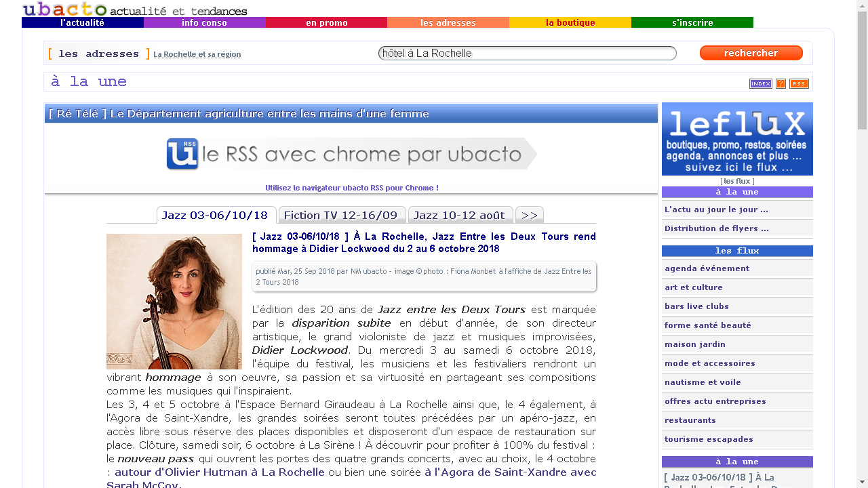
Task: Open the nautisme et voile flux
Action: click(737, 382)
